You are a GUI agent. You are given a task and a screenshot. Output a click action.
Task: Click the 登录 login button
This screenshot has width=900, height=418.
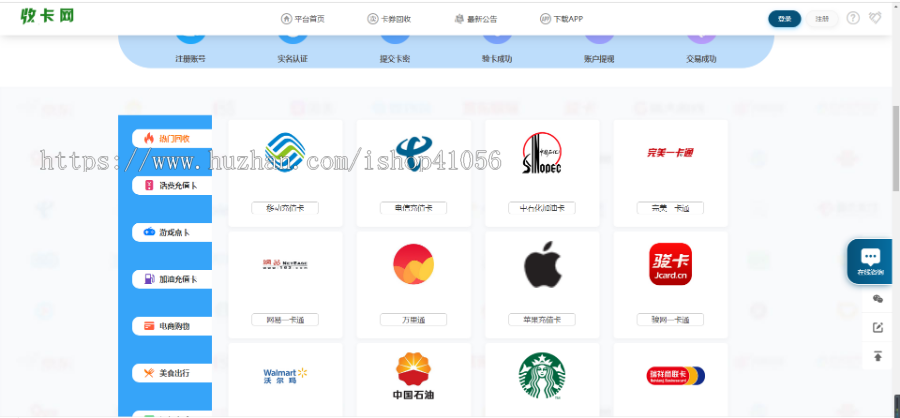[x=784, y=19]
